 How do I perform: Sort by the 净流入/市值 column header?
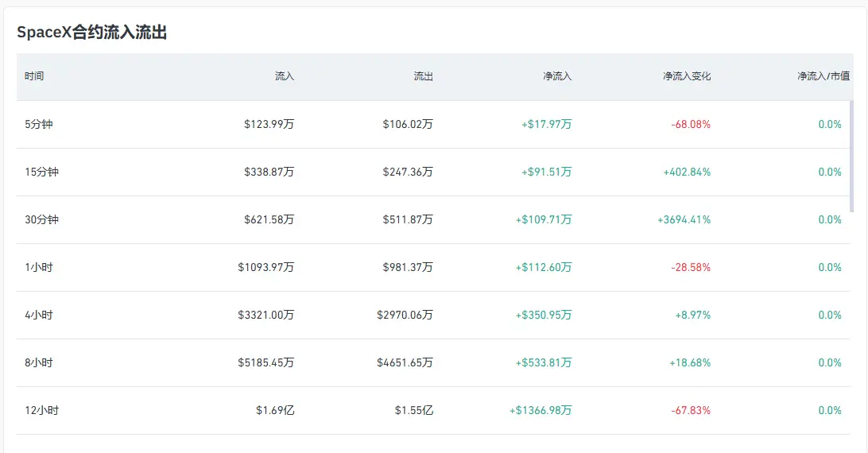point(823,76)
